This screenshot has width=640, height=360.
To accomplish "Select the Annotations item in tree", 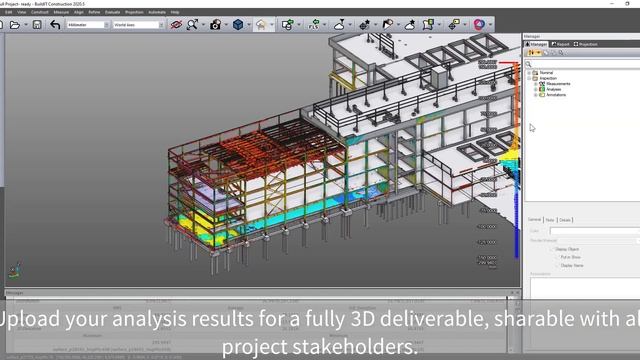I will pyautogui.click(x=556, y=95).
